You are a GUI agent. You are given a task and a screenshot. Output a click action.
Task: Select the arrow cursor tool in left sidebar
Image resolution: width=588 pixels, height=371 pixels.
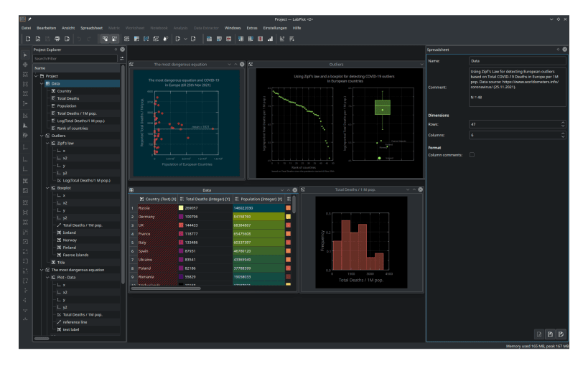pos(25,55)
